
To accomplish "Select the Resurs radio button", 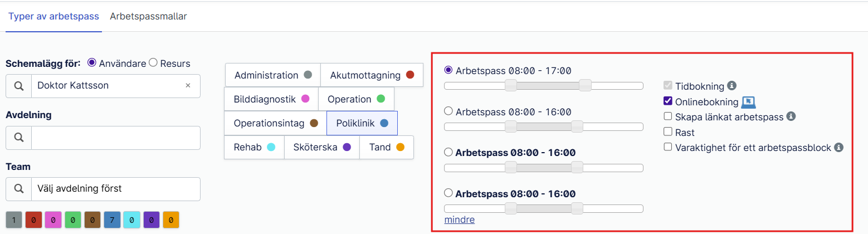I will 153,63.
